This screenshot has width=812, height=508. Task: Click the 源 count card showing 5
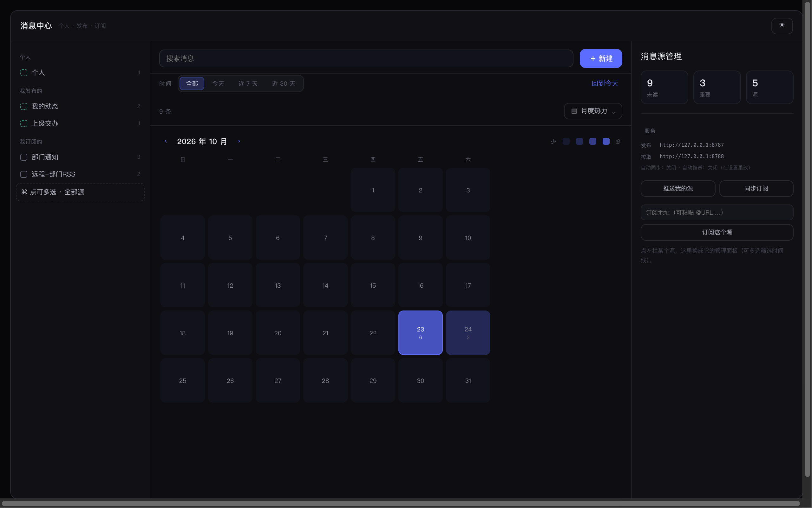coord(770,87)
